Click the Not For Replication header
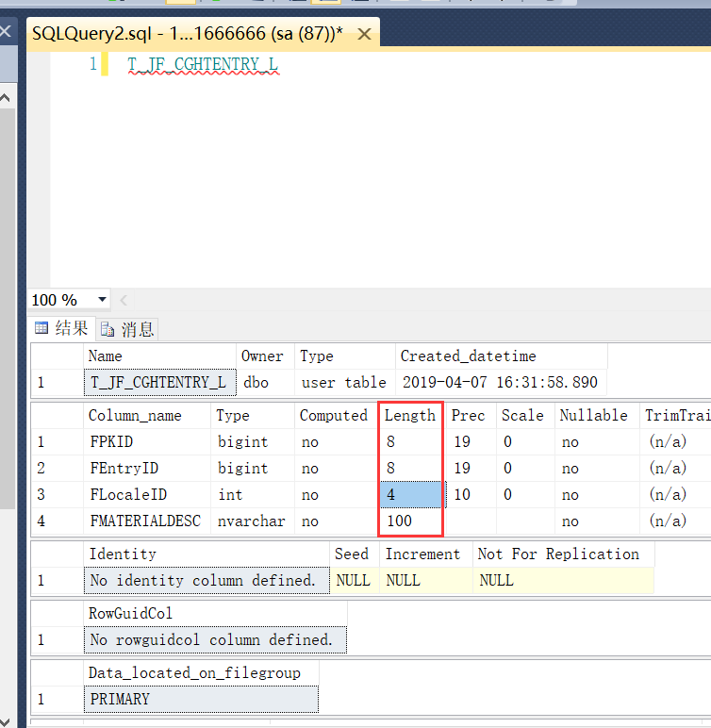 pos(563,554)
